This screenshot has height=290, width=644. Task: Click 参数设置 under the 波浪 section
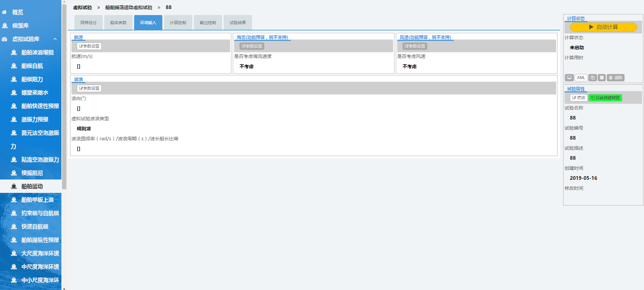89,88
